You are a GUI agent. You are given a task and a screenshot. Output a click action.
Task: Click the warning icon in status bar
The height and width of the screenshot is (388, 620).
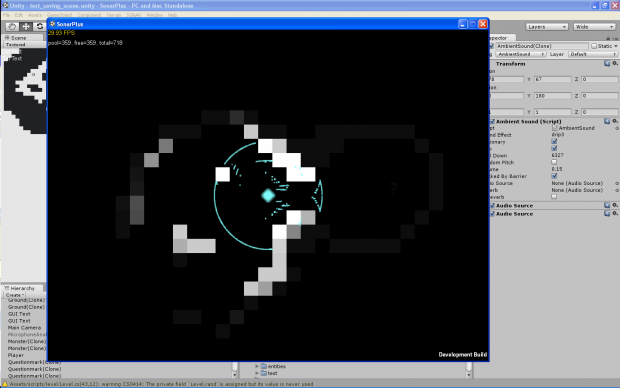point(5,384)
